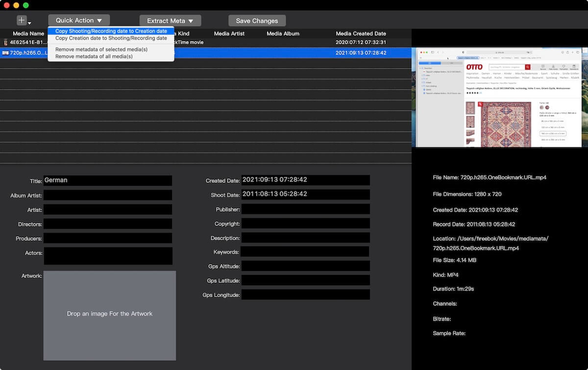Viewport: 588px width, 370px height.
Task: Click the Kind: MP4 text
Action: point(445,275)
